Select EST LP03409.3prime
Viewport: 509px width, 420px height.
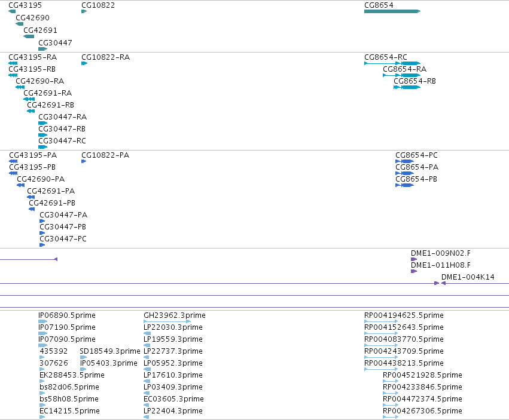tap(173, 387)
